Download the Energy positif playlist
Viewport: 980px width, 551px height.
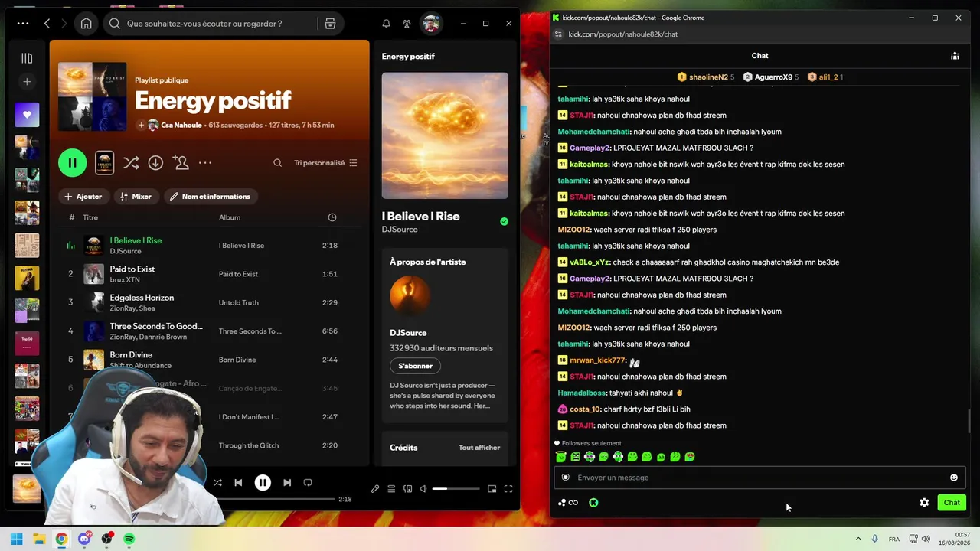tap(155, 162)
